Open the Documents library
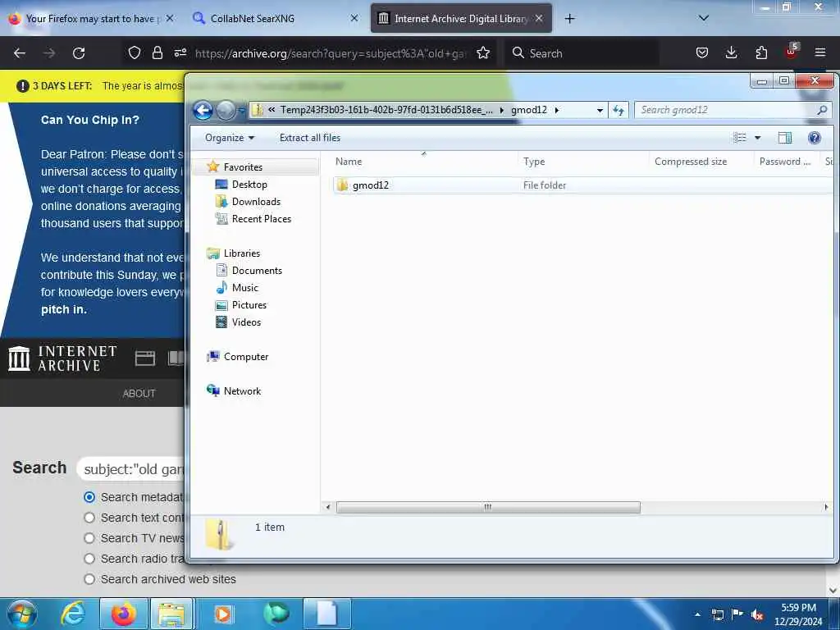840x630 pixels. coord(257,271)
